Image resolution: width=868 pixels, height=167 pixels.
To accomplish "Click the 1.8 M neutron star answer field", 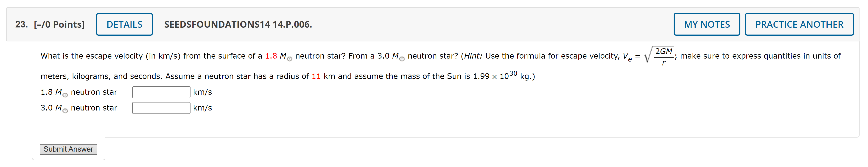I will click(x=161, y=92).
